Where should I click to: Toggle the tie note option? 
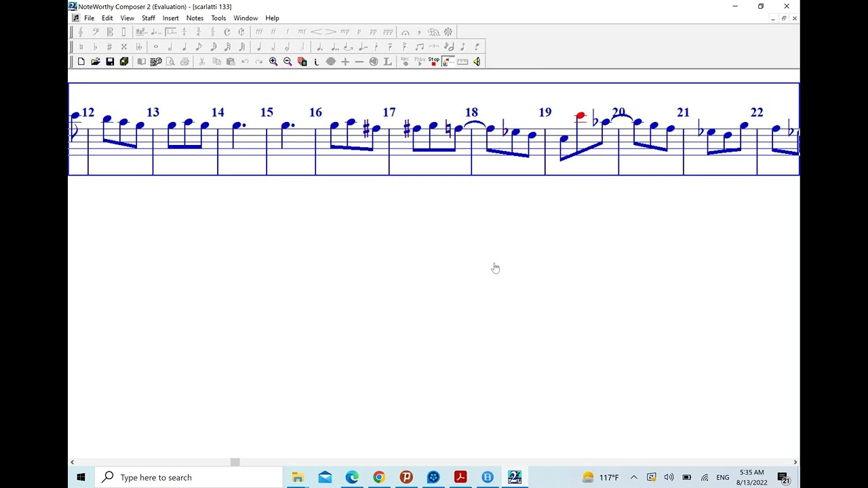tap(348, 47)
